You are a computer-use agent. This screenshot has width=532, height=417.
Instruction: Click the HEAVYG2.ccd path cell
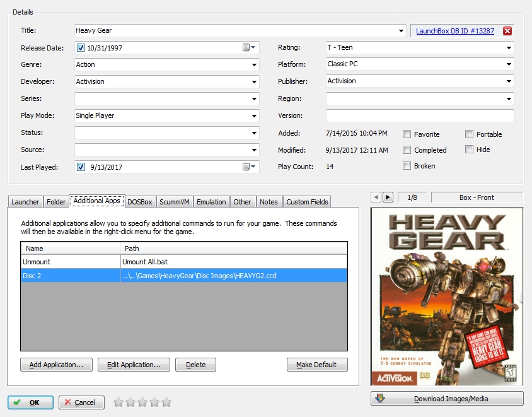click(234, 276)
